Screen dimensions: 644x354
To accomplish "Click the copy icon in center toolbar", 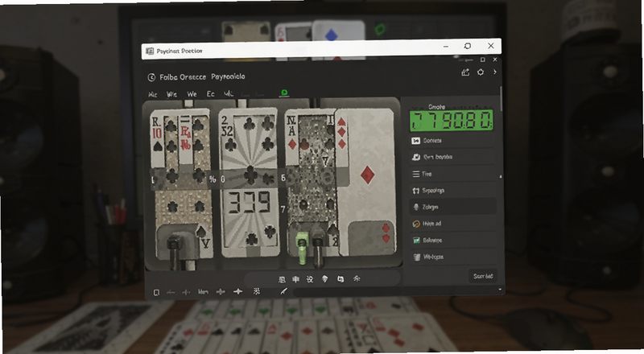I will tap(341, 279).
